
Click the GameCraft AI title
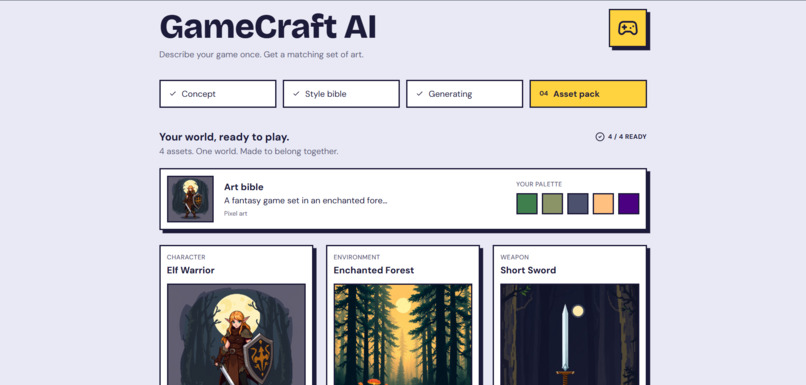(268, 27)
